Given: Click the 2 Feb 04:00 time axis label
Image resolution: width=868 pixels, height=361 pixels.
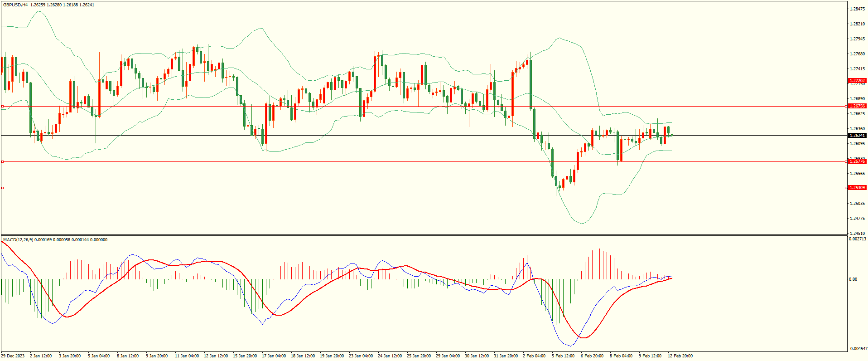Looking at the screenshot, I should tap(534, 356).
